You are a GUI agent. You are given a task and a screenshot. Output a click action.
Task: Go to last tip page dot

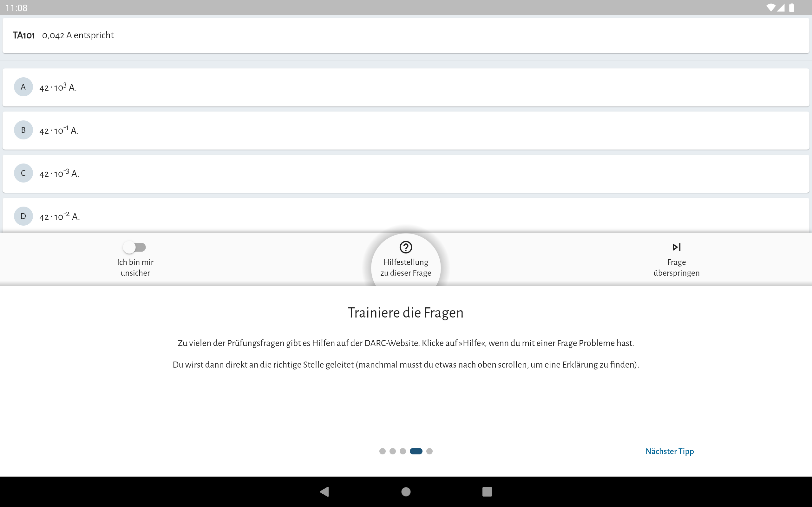pos(429,451)
